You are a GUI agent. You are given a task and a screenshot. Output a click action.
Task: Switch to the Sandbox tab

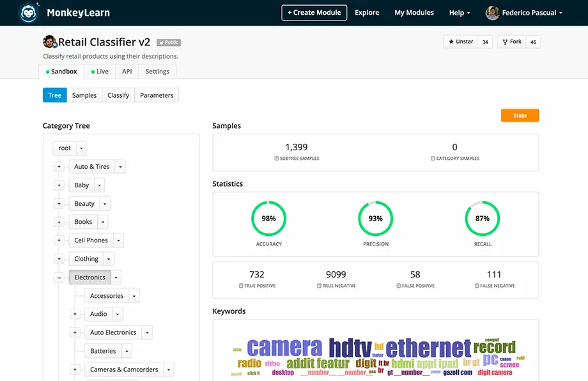coord(61,72)
